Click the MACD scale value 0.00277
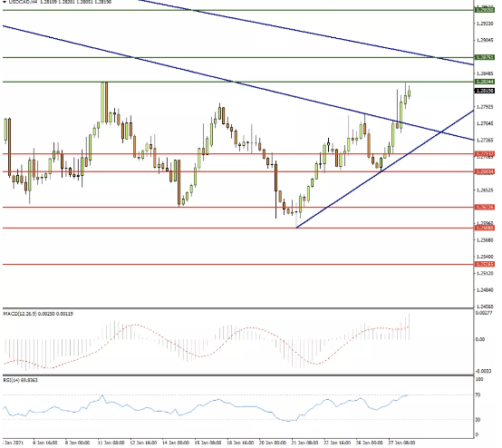 [483, 313]
